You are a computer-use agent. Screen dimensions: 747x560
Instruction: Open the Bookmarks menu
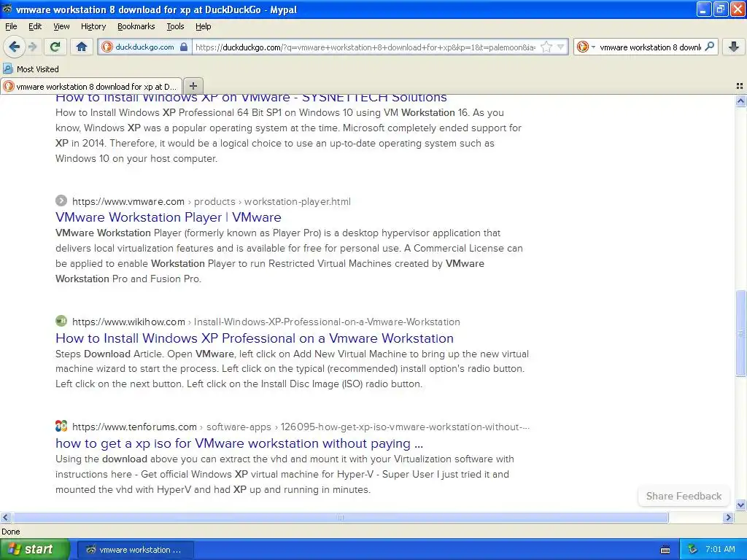tap(136, 26)
